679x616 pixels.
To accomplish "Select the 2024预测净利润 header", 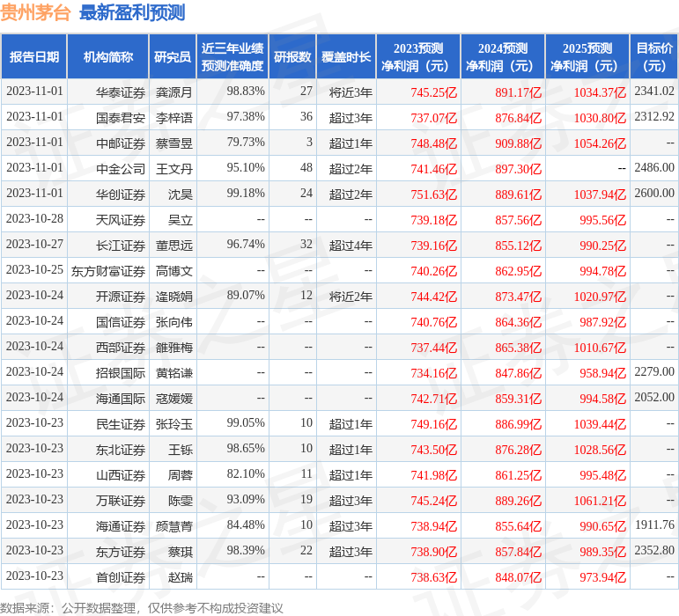I will [x=503, y=56].
